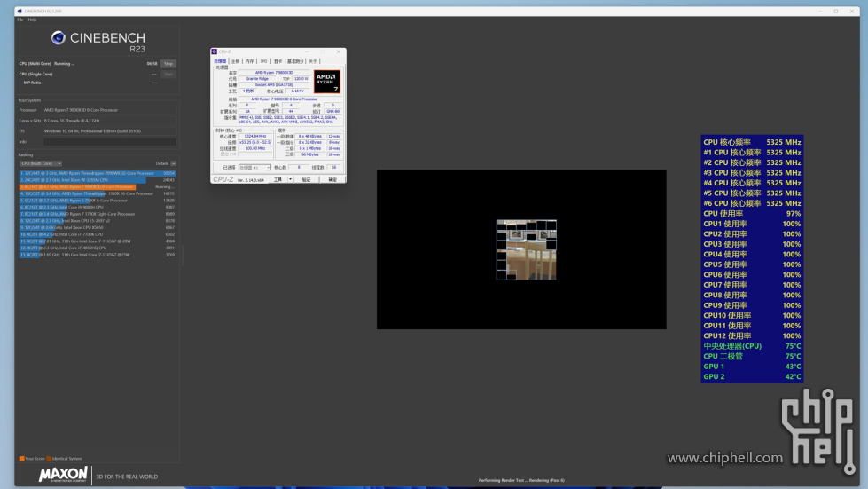868x489 pixels.
Task: Stop the running CPU Multi Core test
Action: [168, 64]
